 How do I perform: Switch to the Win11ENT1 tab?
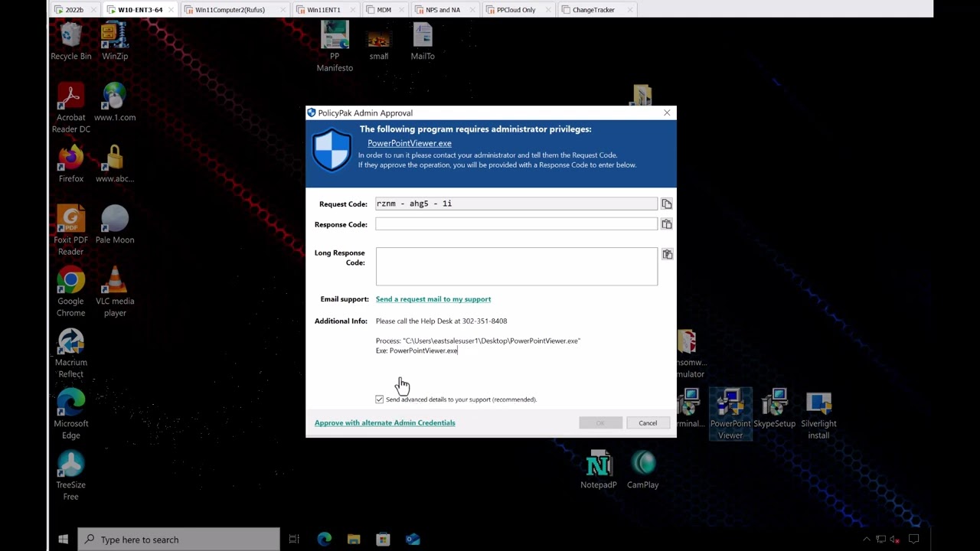coord(323,10)
